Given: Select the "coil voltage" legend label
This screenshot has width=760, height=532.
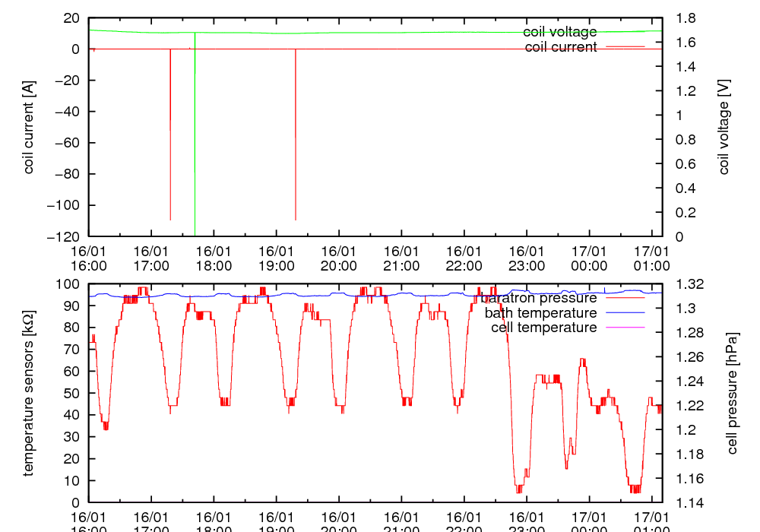Looking at the screenshot, I should pos(559,32).
